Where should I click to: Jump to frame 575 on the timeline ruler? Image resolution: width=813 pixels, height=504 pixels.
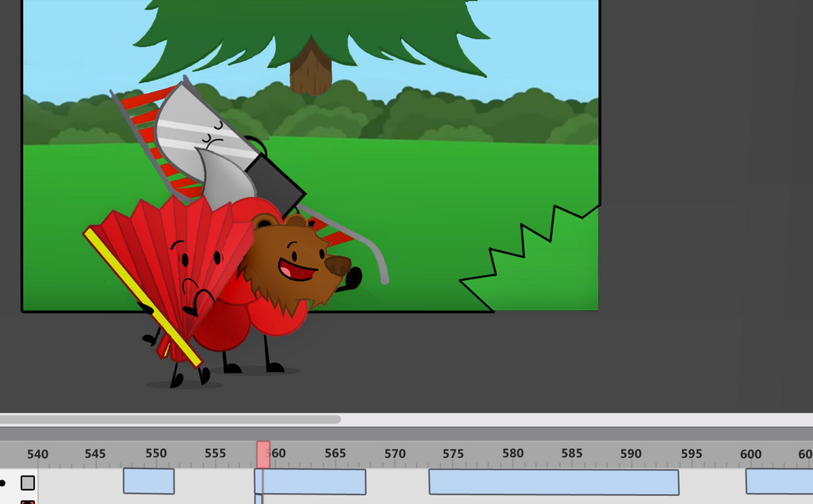453,454
